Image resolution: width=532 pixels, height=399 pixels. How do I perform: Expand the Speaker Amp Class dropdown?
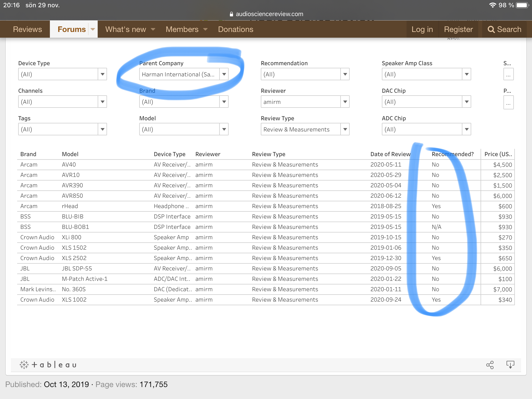click(x=467, y=74)
